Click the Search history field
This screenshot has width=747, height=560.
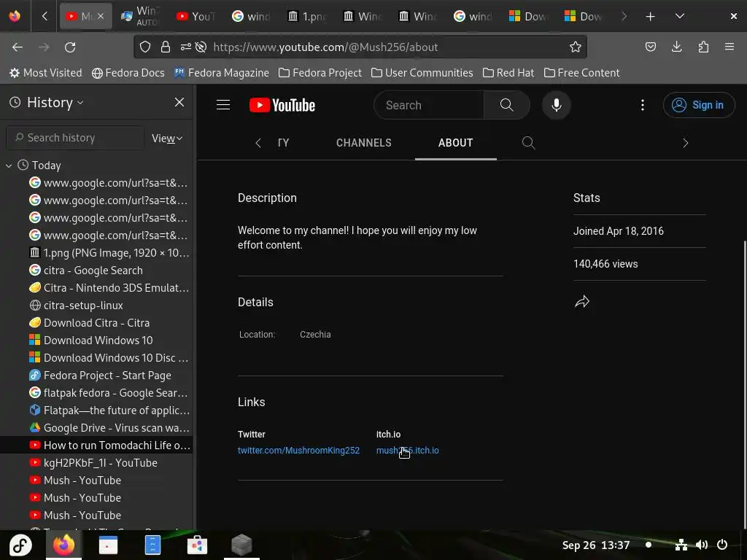click(75, 138)
